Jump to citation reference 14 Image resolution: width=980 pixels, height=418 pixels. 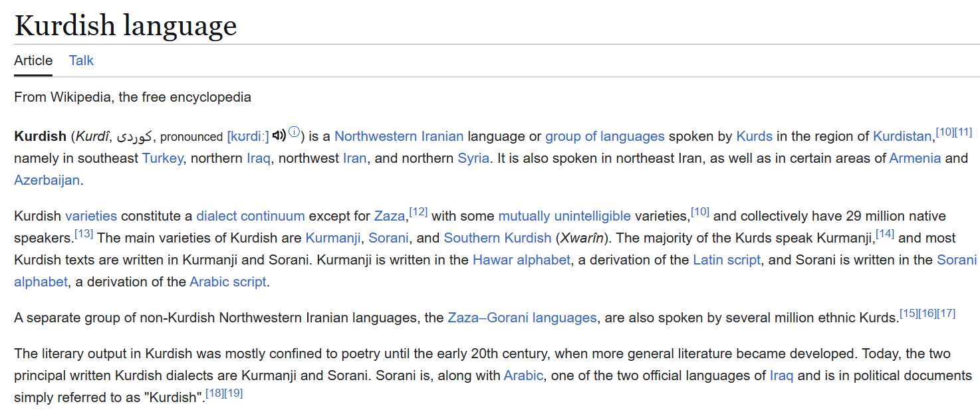pos(885,234)
